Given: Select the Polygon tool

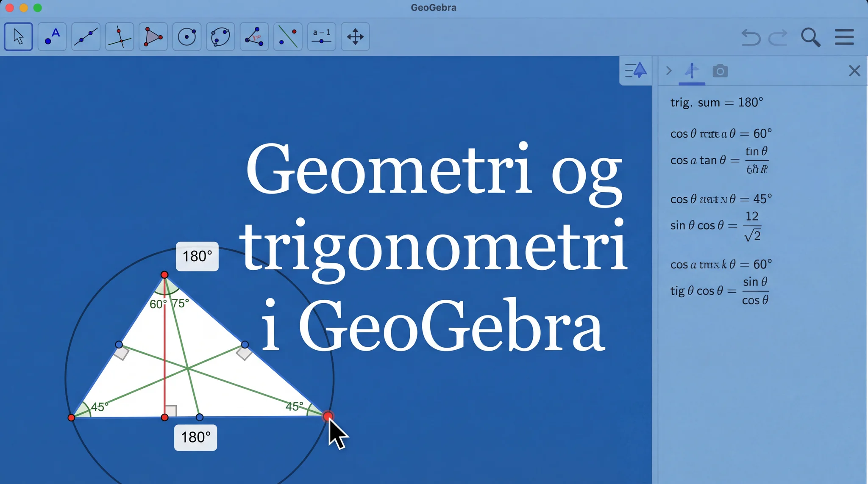Looking at the screenshot, I should point(153,37).
